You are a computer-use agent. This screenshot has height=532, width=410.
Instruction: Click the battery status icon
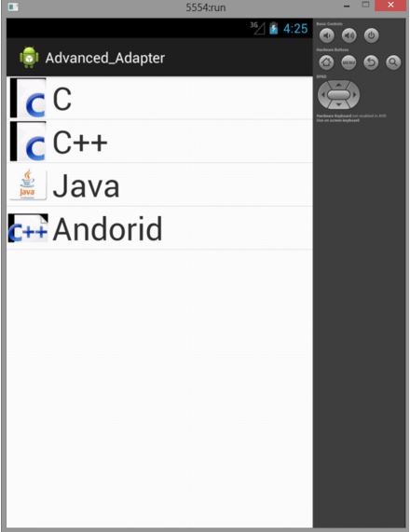click(x=274, y=29)
